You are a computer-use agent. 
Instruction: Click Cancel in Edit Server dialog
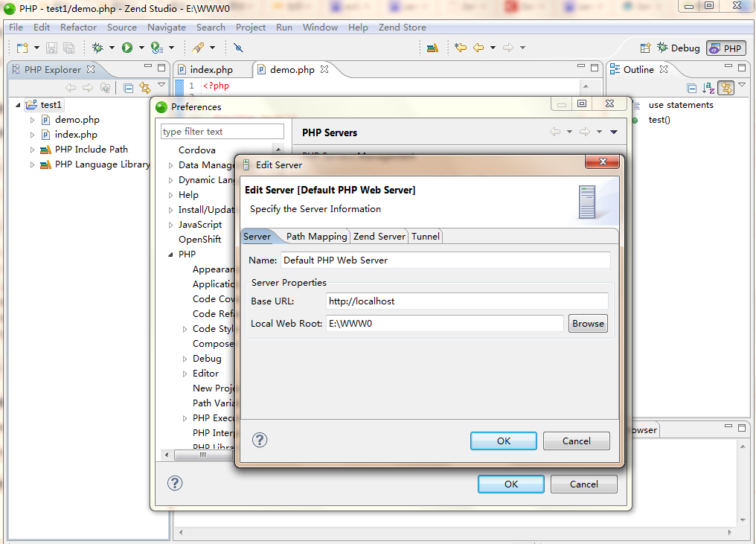(576, 441)
